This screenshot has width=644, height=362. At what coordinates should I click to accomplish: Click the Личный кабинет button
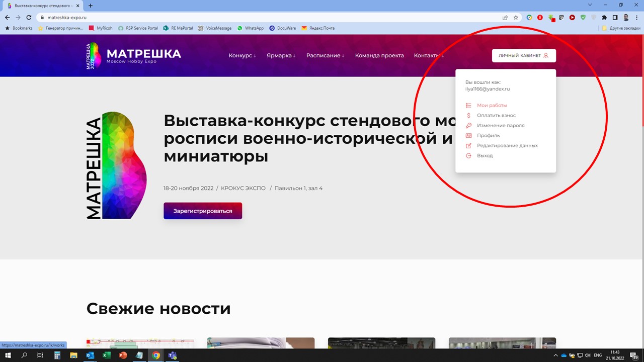click(524, 56)
